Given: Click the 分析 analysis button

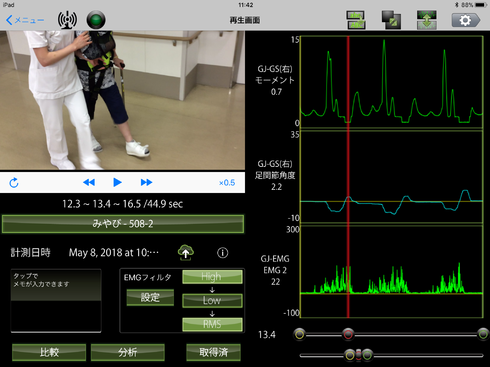Looking at the screenshot, I should point(128,352).
